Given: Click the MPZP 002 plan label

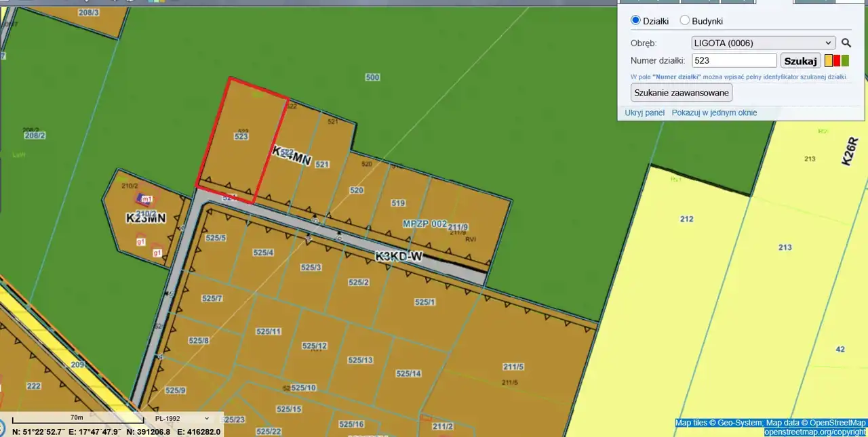Looking at the screenshot, I should [425, 224].
